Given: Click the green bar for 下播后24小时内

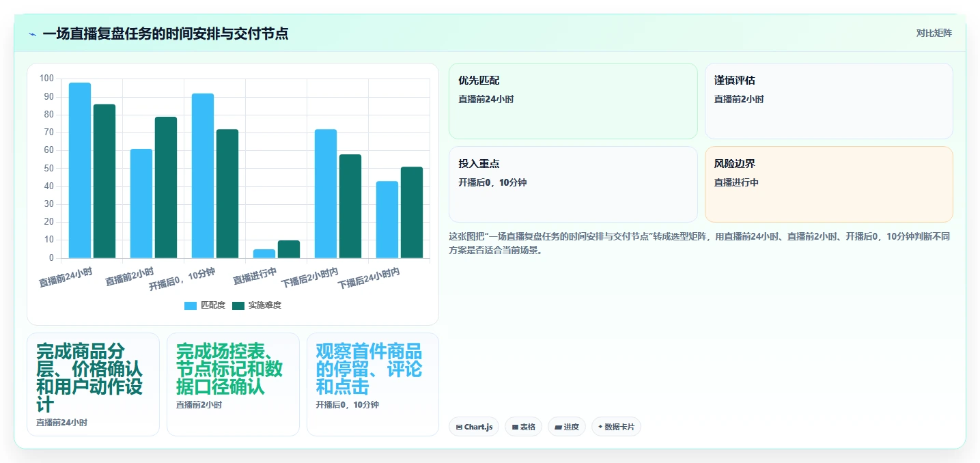Looking at the screenshot, I should pos(412,212).
